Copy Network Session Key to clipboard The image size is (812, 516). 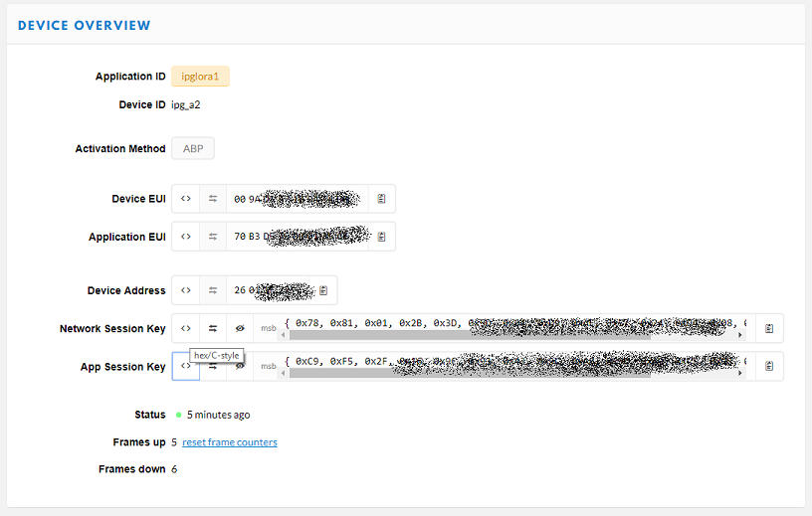coord(769,328)
